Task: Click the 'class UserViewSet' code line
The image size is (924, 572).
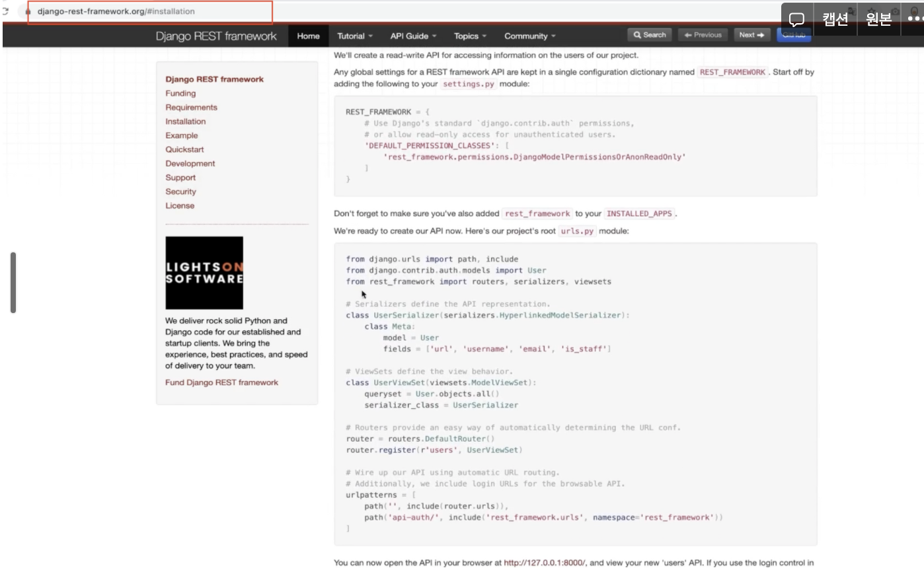Action: (x=442, y=382)
